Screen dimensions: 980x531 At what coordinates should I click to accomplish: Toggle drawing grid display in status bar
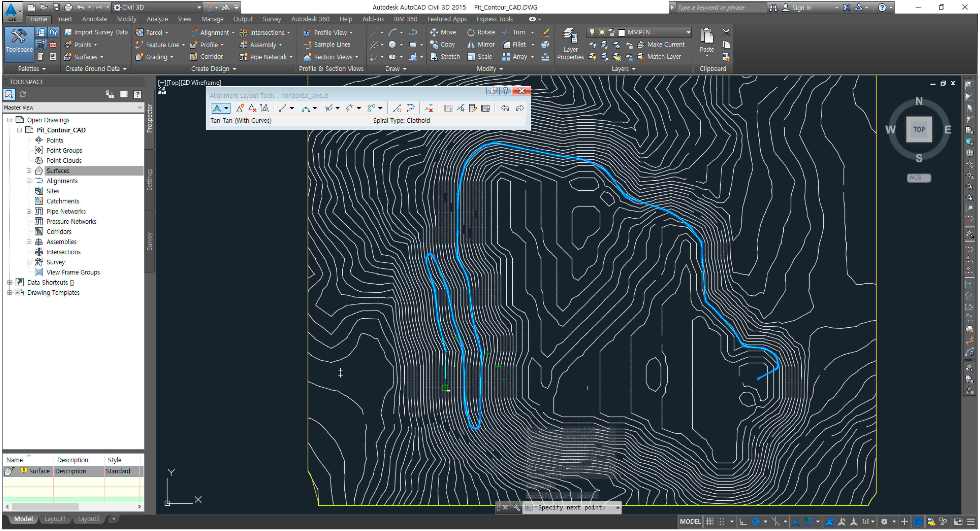coord(710,522)
